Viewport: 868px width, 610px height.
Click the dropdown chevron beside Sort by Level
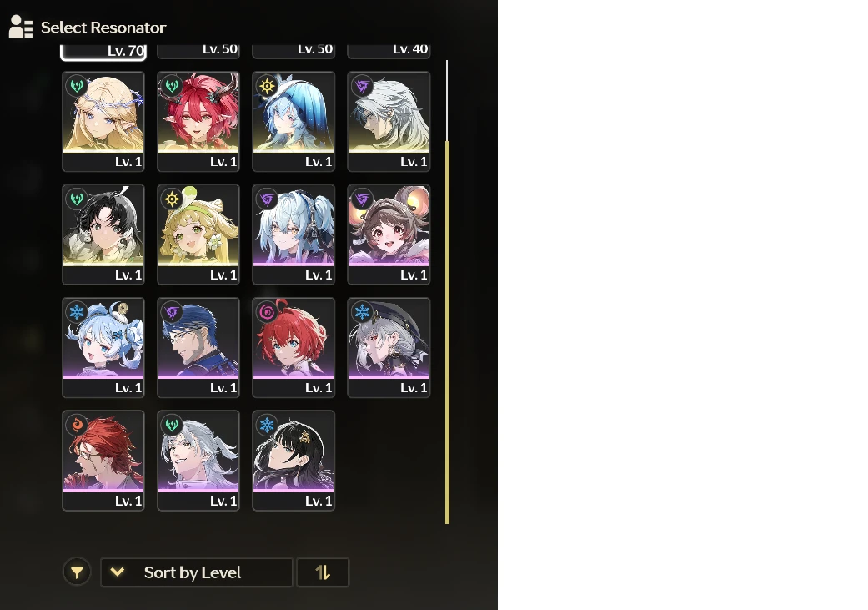118,572
